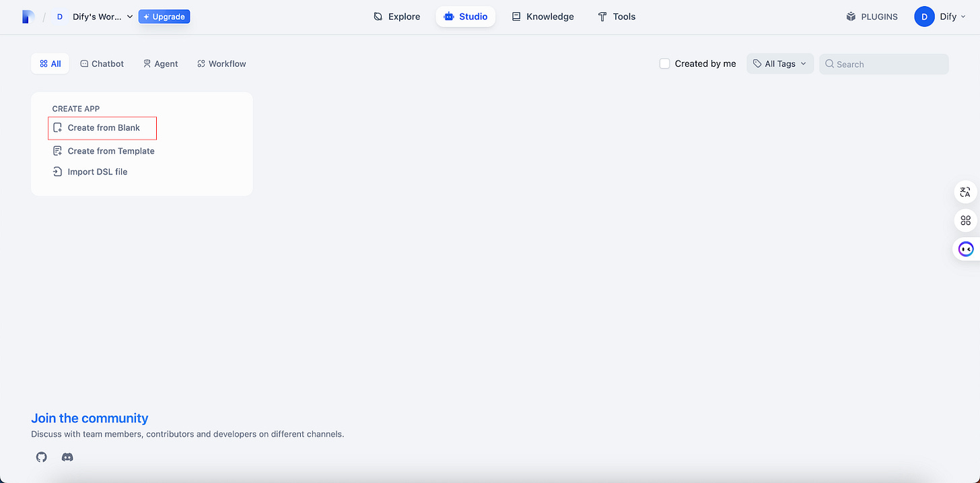Click the Tools hammer icon
980x483 pixels.
click(602, 17)
